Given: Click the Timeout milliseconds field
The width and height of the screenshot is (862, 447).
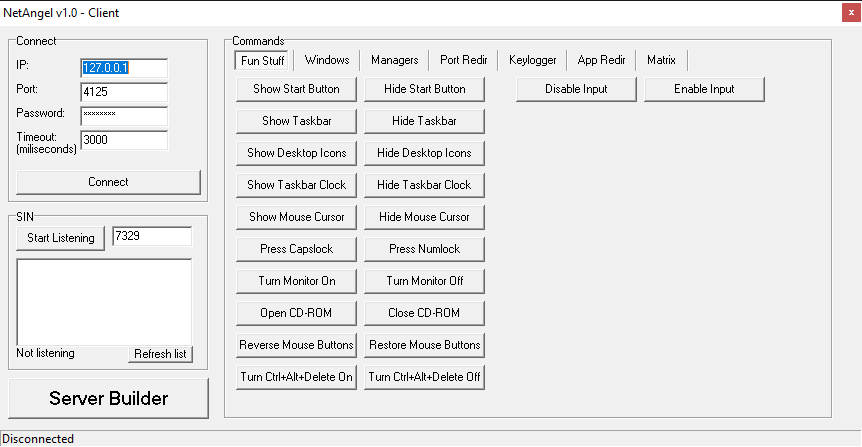Looking at the screenshot, I should click(x=123, y=140).
